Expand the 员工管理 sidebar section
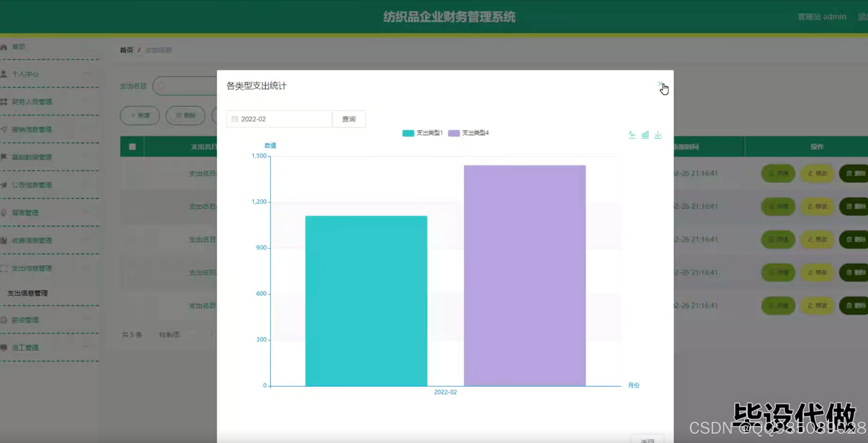868x443 pixels. coord(26,348)
